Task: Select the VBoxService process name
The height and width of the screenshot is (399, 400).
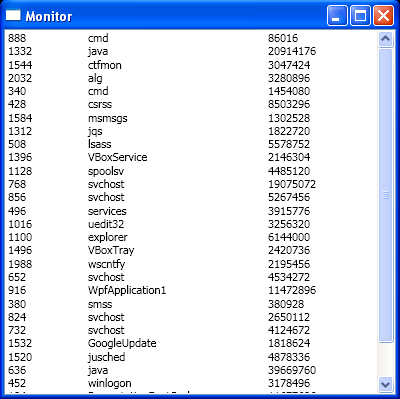Action: tap(118, 157)
